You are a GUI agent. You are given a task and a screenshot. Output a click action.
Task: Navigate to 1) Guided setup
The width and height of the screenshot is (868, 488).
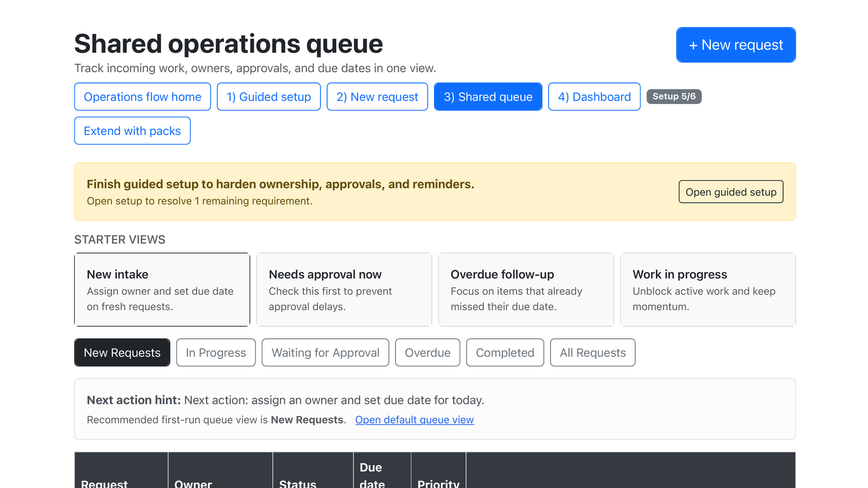tap(269, 97)
